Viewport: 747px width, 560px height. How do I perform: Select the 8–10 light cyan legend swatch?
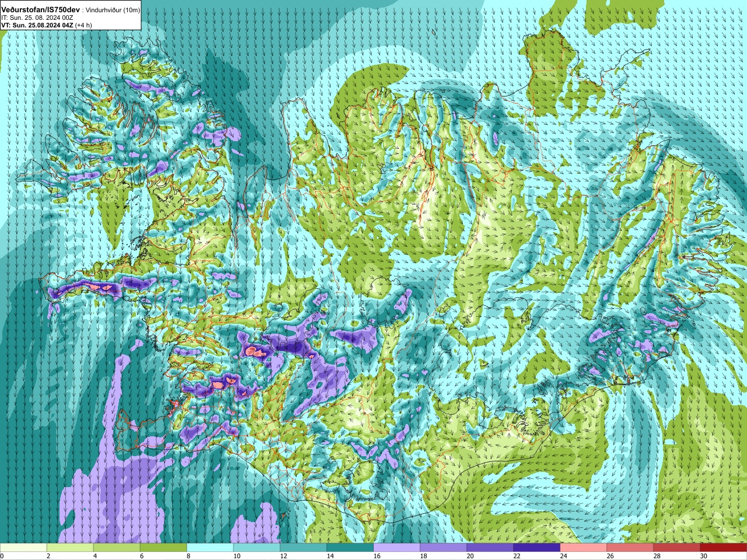210,548
